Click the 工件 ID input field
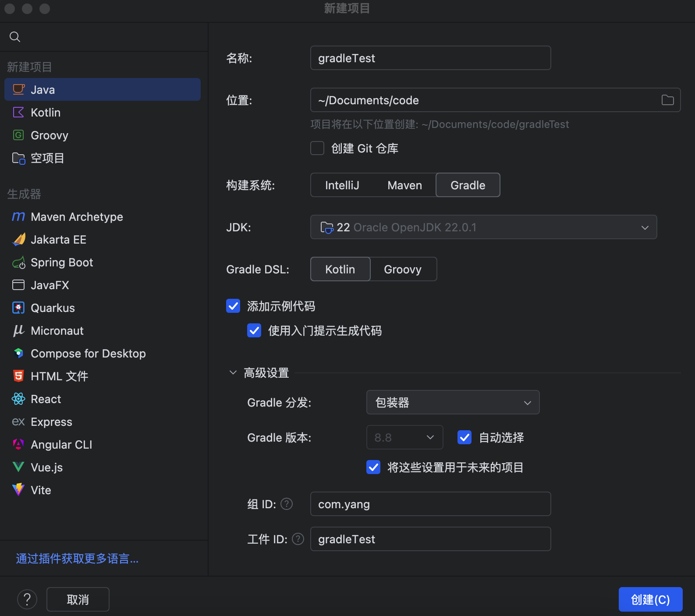The height and width of the screenshot is (616, 695). pos(430,539)
